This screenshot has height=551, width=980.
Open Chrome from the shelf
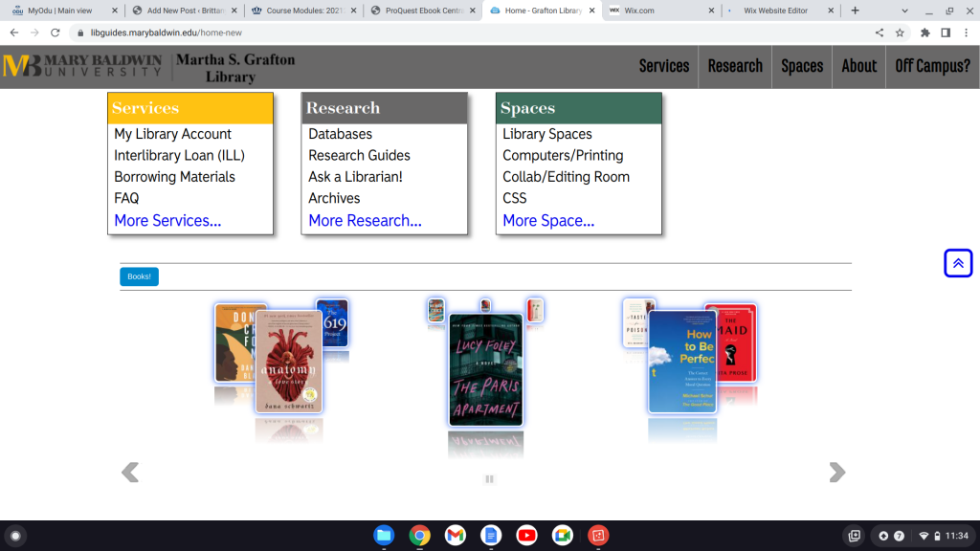click(419, 536)
